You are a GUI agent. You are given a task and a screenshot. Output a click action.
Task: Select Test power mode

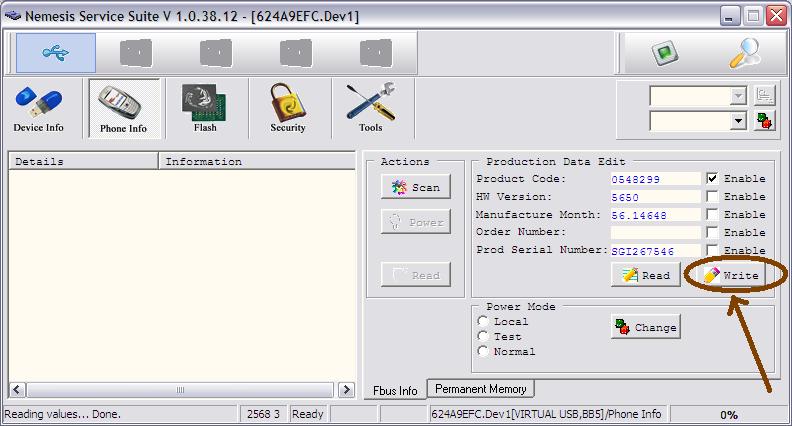click(x=483, y=336)
